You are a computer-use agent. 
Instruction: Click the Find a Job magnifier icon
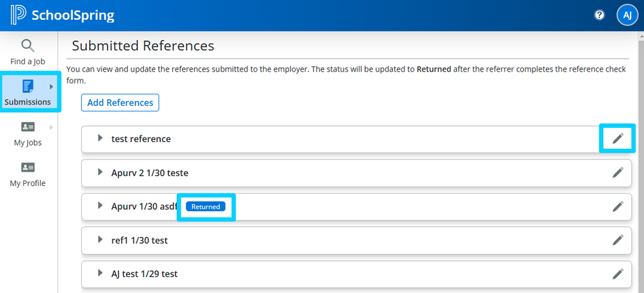tap(27, 46)
